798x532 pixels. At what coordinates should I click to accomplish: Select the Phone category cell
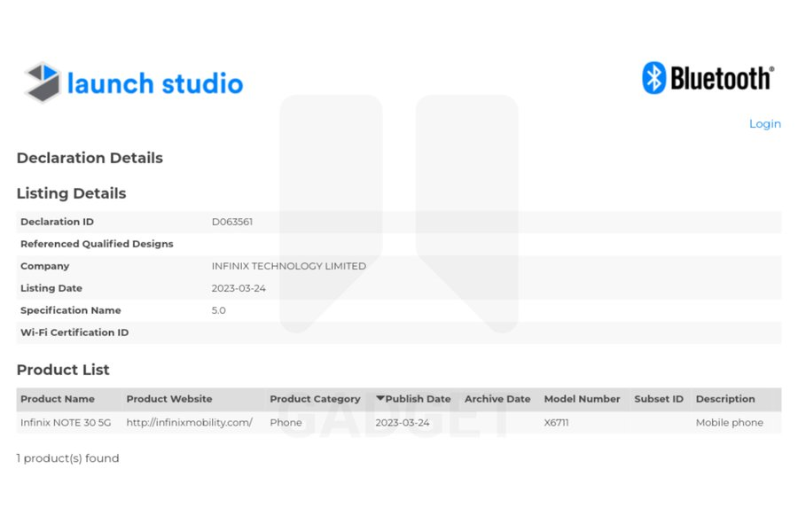[286, 423]
